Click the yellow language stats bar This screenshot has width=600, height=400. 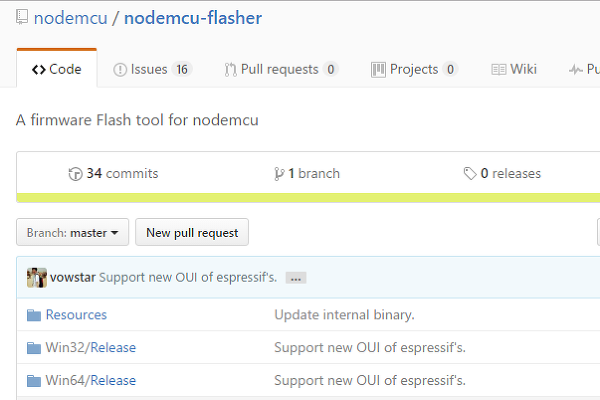(x=308, y=198)
